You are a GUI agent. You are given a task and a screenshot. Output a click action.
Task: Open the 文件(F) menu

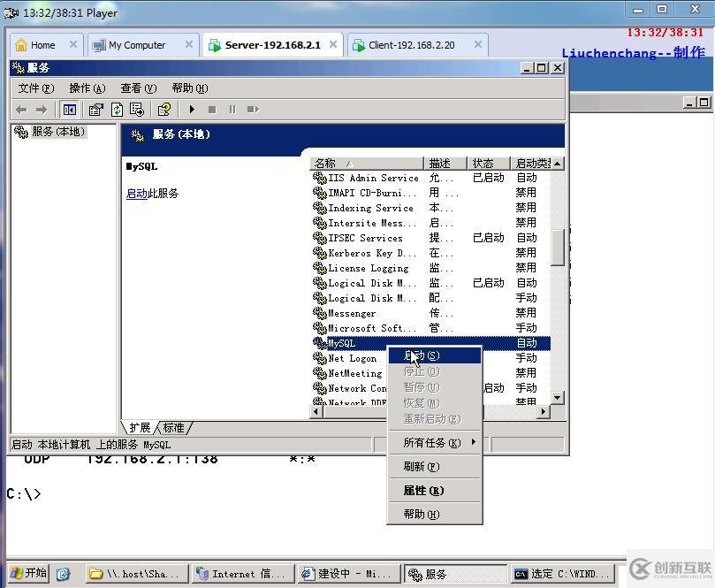pyautogui.click(x=36, y=88)
